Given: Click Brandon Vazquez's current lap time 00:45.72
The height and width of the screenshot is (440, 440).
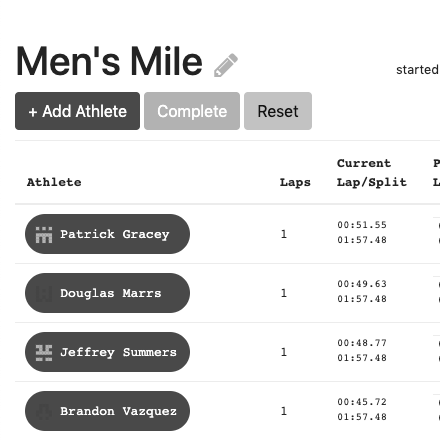Looking at the screenshot, I should pyautogui.click(x=362, y=402).
